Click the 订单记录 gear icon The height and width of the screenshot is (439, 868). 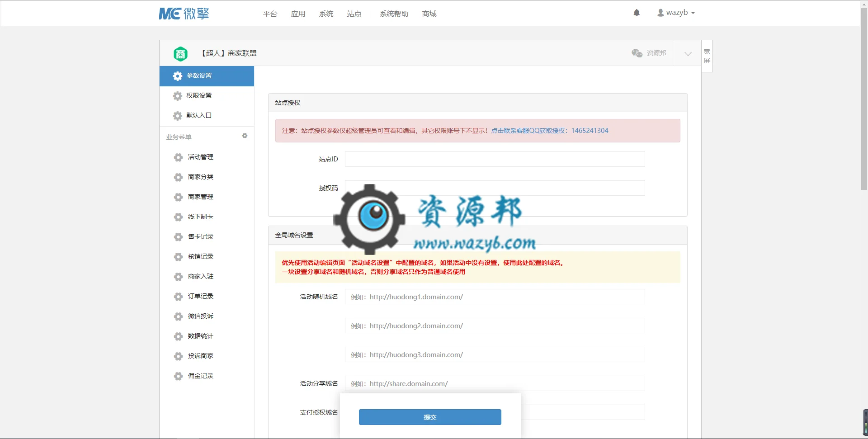point(179,297)
